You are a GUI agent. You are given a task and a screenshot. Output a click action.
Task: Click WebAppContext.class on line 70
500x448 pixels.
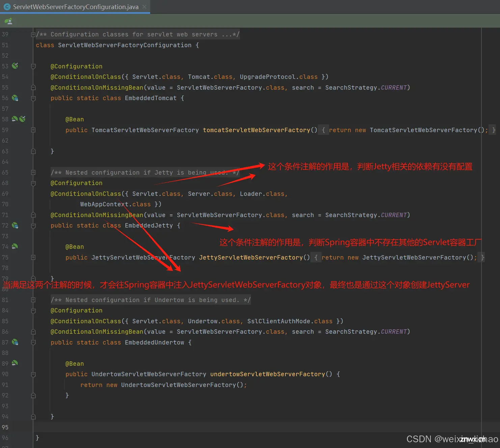[x=115, y=204]
